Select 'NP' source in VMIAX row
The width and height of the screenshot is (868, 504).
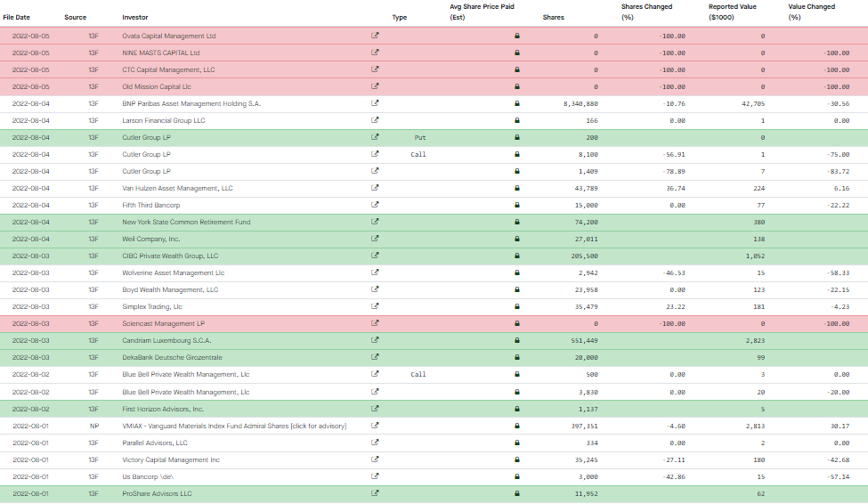(x=94, y=426)
